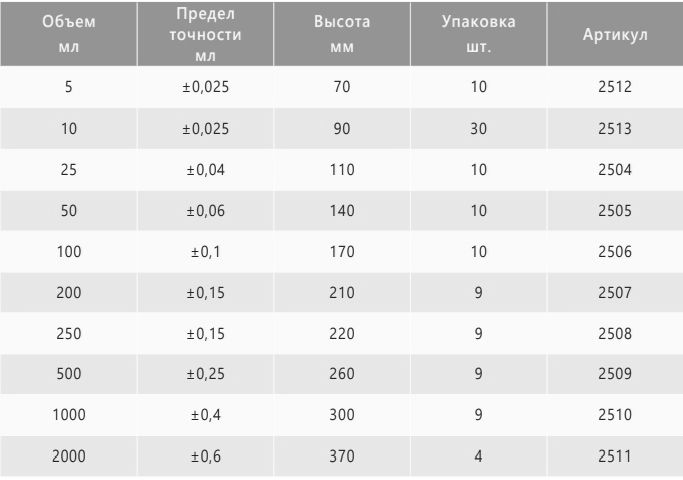The image size is (683, 480).
Task: Select article number 2512
Action: point(615,87)
